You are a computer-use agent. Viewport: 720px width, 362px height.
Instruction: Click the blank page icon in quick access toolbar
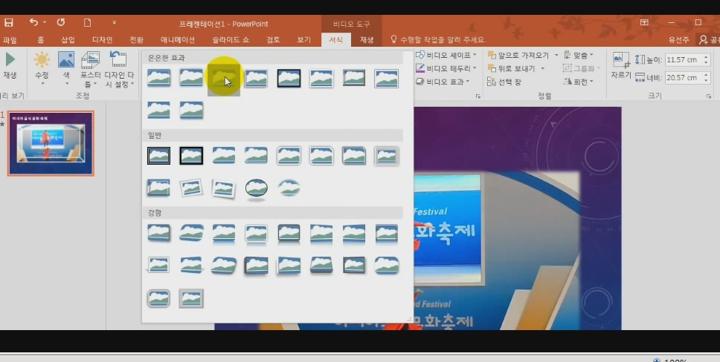click(x=88, y=22)
